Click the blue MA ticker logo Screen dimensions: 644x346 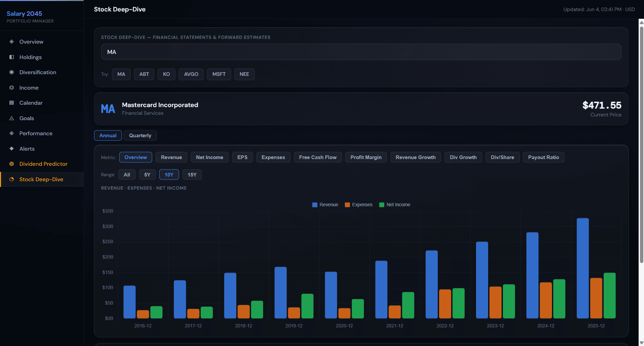pos(108,109)
